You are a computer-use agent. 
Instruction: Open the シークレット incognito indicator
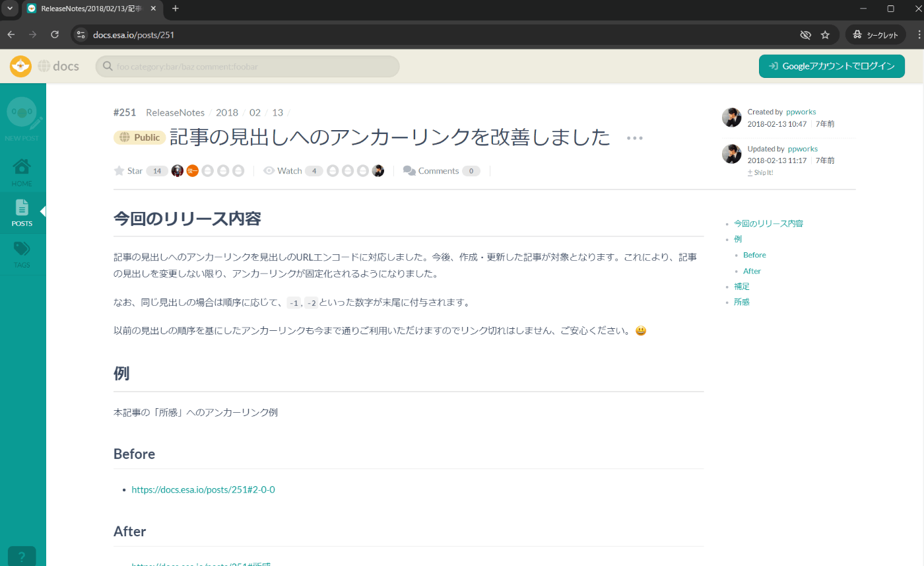click(x=875, y=35)
